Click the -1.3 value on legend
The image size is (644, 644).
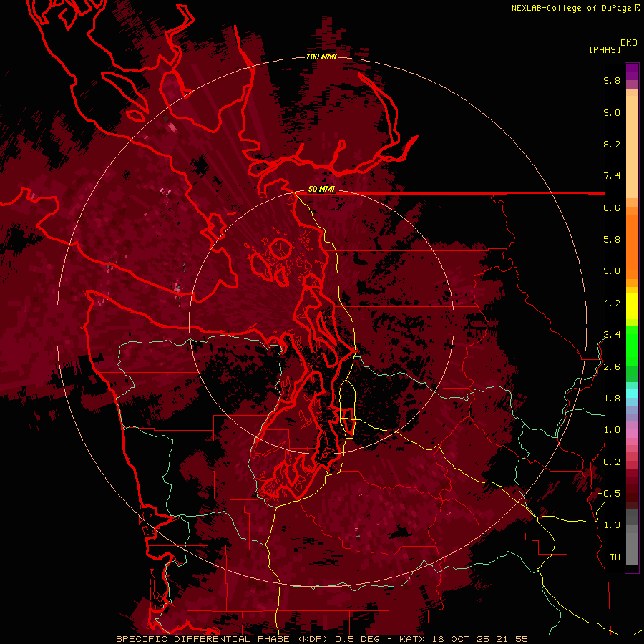(x=609, y=525)
